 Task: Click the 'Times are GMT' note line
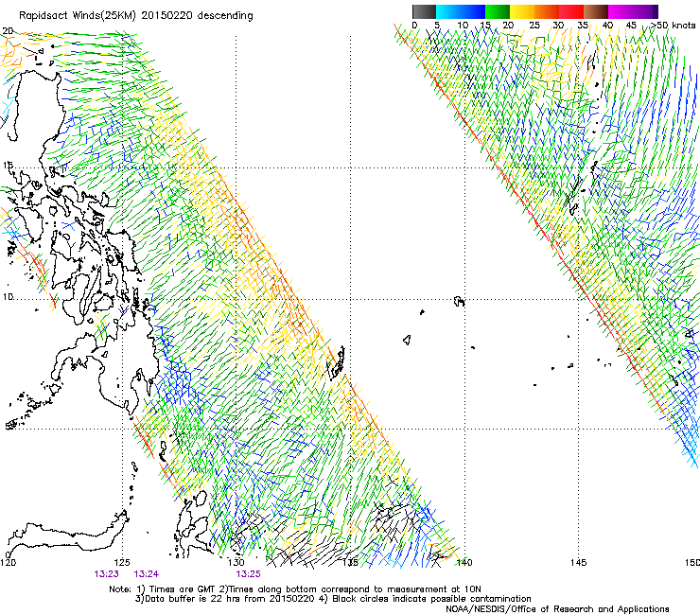[294, 589]
